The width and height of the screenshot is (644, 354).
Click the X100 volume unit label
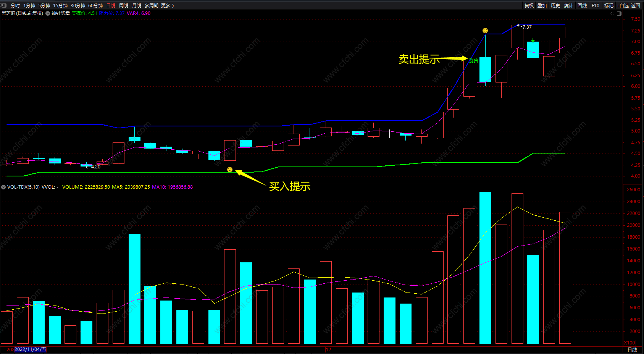coord(629,343)
